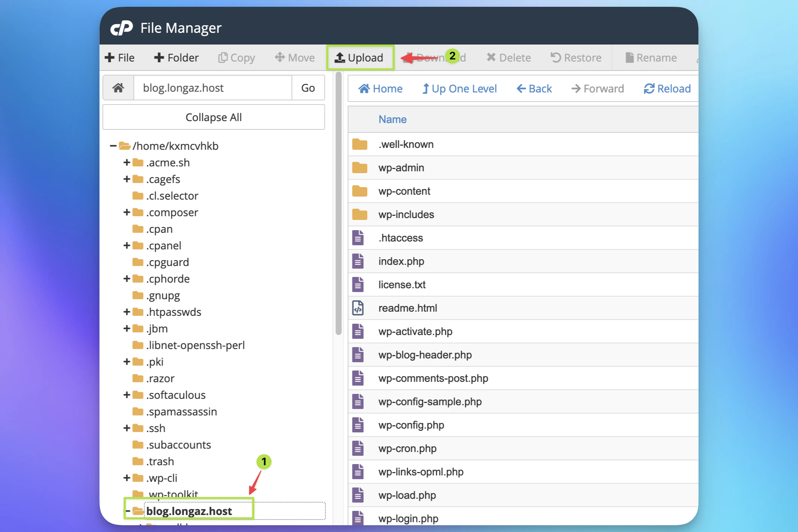798x532 pixels.
Task: Expand the .acme.sh tree folder
Action: [x=127, y=163]
